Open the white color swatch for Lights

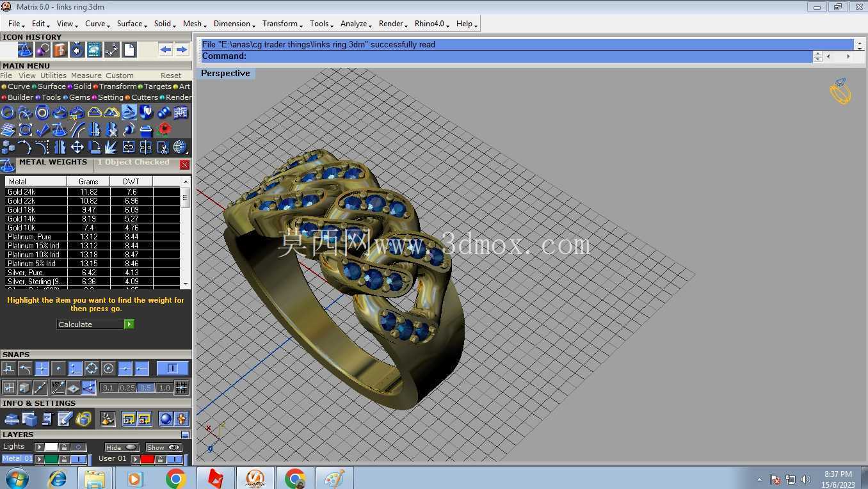click(51, 447)
